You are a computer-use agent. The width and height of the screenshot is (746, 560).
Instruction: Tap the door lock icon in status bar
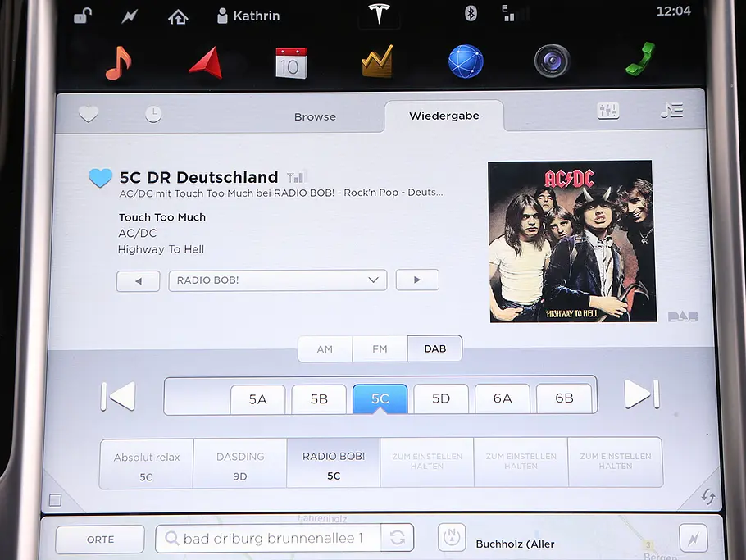(x=82, y=16)
